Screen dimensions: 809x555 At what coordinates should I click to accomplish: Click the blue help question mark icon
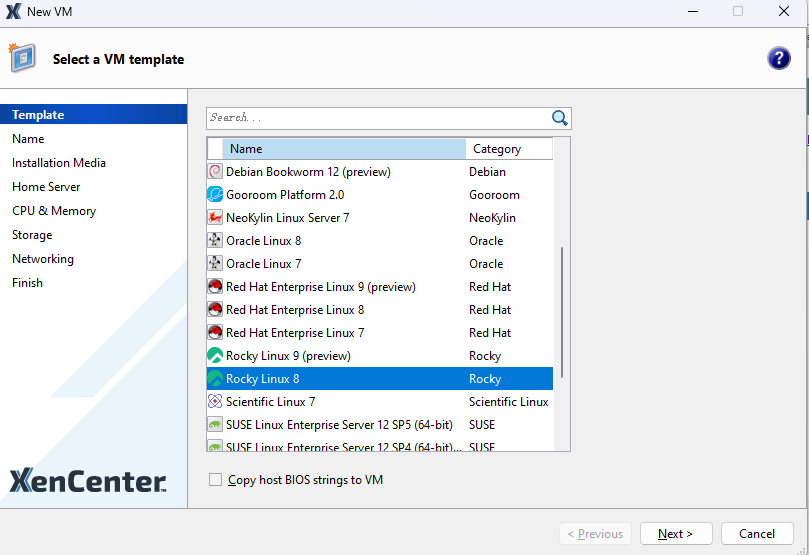pyautogui.click(x=779, y=58)
